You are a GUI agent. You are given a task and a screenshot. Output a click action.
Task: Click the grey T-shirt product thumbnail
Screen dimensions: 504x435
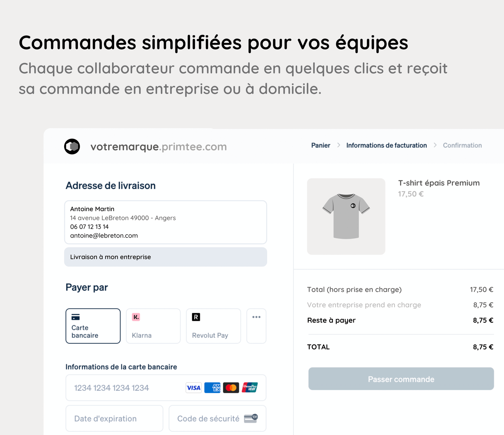[x=346, y=217]
